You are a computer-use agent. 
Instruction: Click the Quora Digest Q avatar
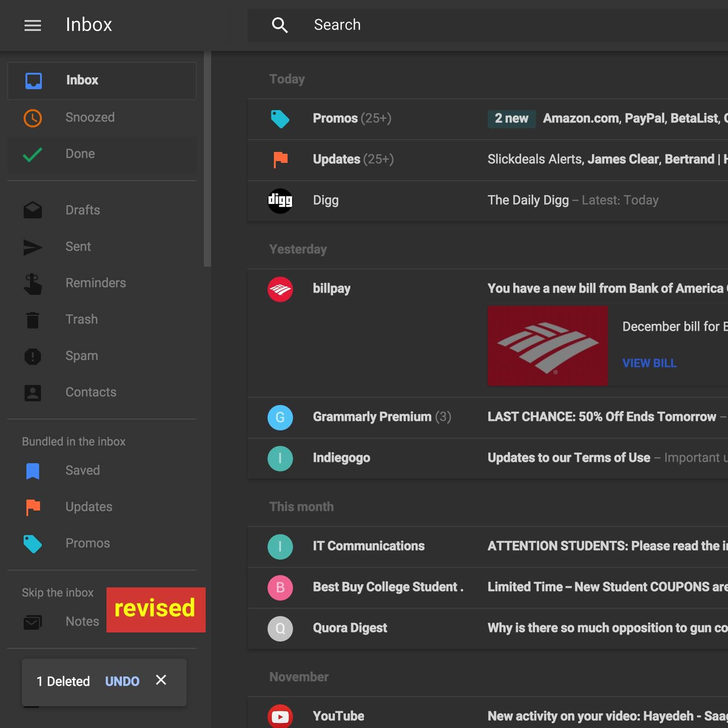tap(280, 628)
